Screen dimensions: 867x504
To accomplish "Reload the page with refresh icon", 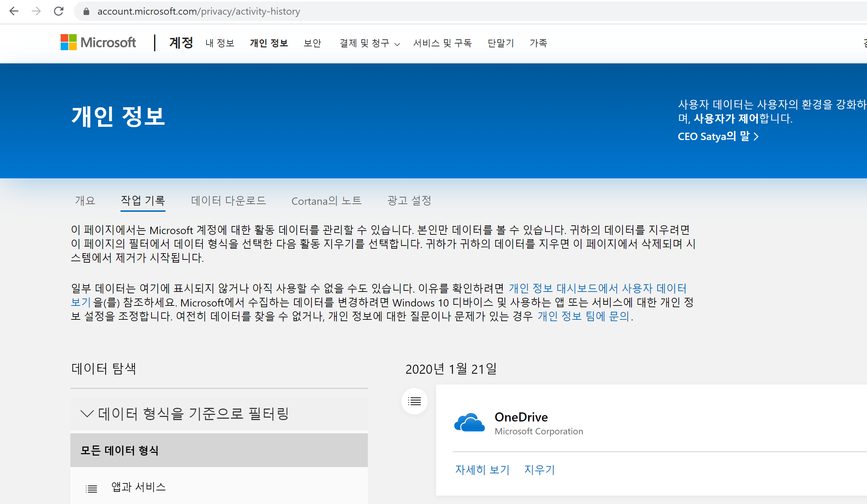I will (59, 11).
